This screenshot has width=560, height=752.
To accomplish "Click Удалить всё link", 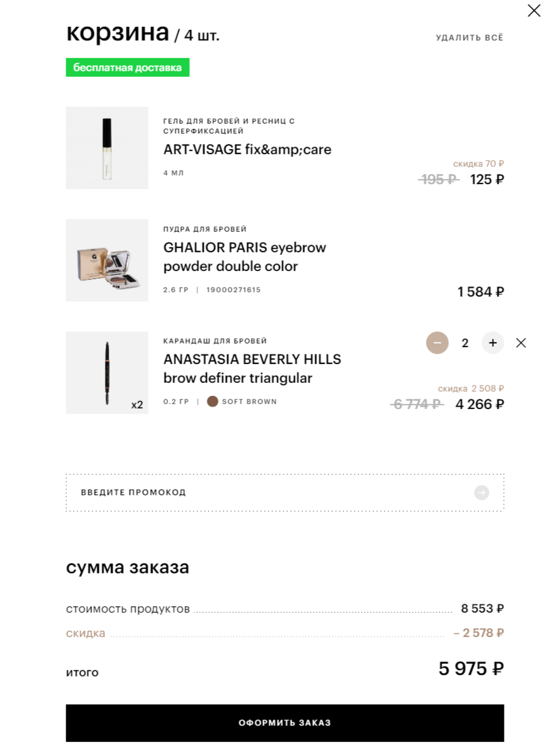I will point(469,37).
